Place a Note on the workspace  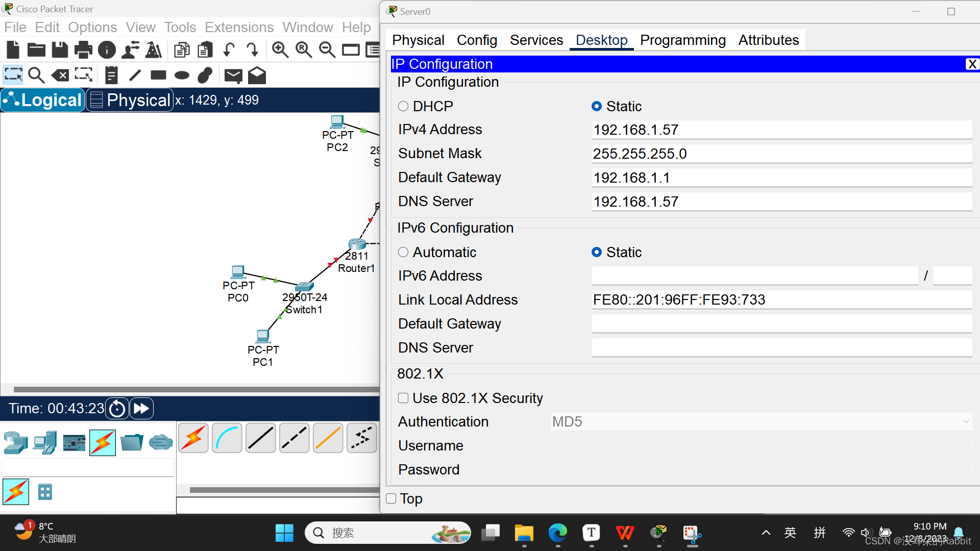coord(111,75)
